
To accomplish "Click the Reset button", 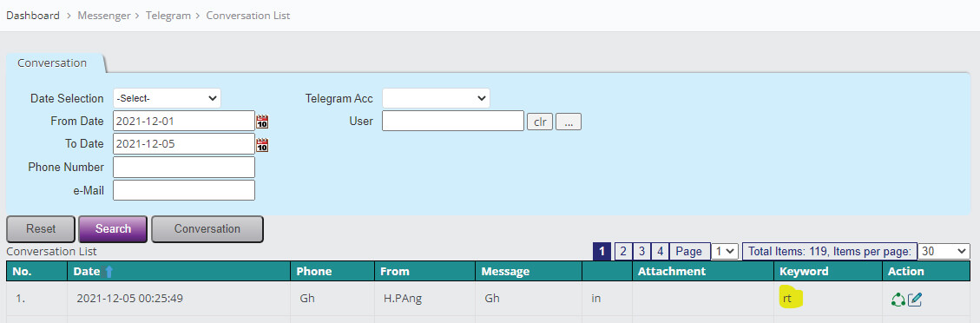I will (41, 228).
